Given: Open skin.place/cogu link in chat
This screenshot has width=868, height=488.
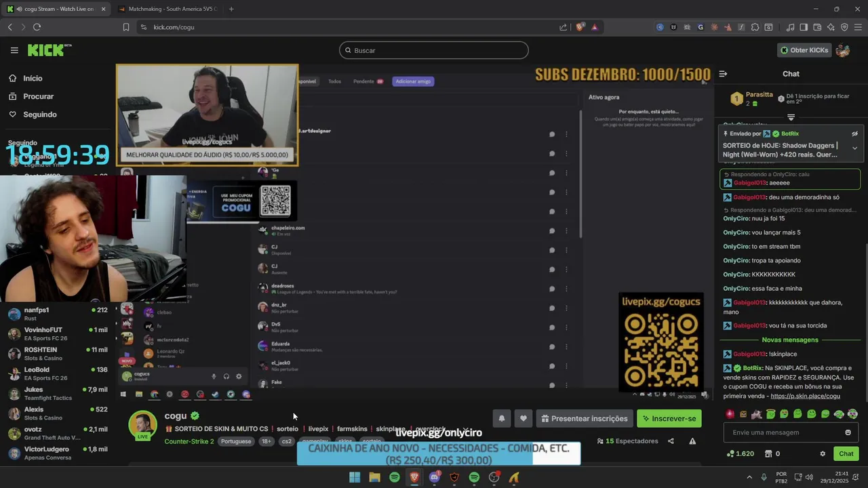Looking at the screenshot, I should click(x=805, y=396).
